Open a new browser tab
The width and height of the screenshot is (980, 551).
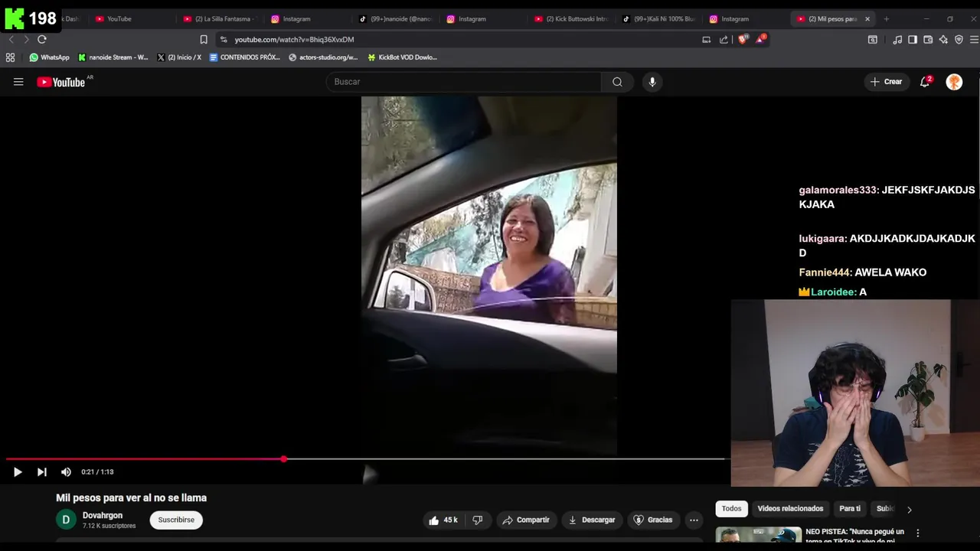point(886,18)
